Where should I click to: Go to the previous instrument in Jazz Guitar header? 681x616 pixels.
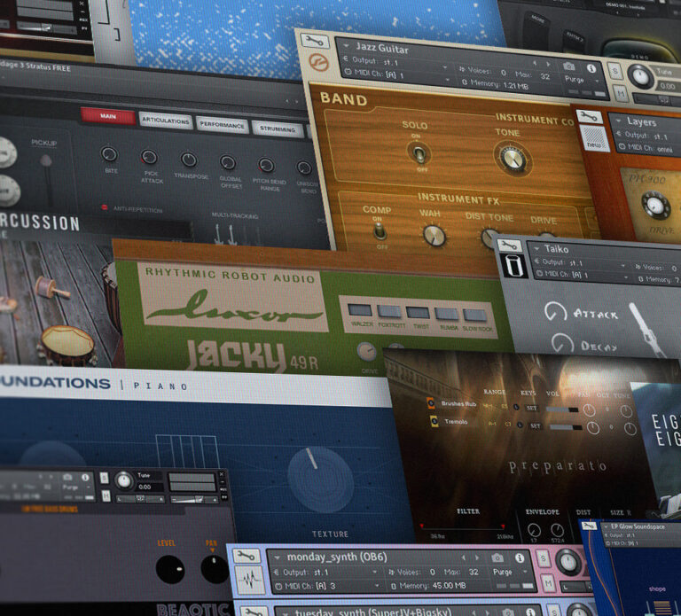[x=535, y=64]
